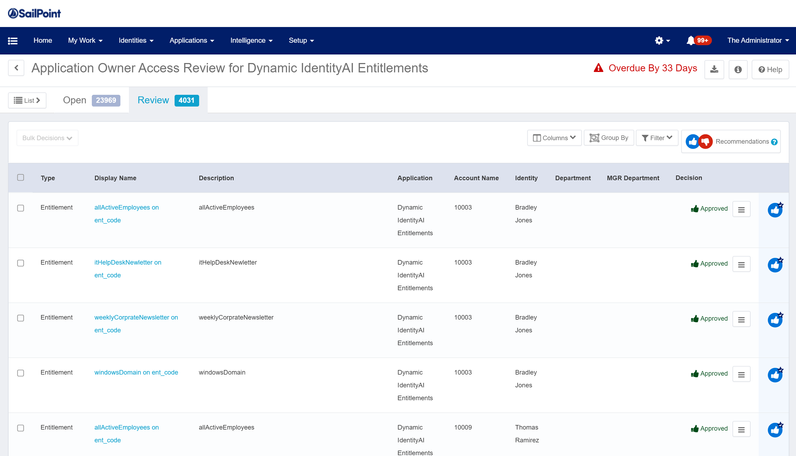Open the settings gear menu
Viewport: 796px width, 456px height.
point(661,41)
